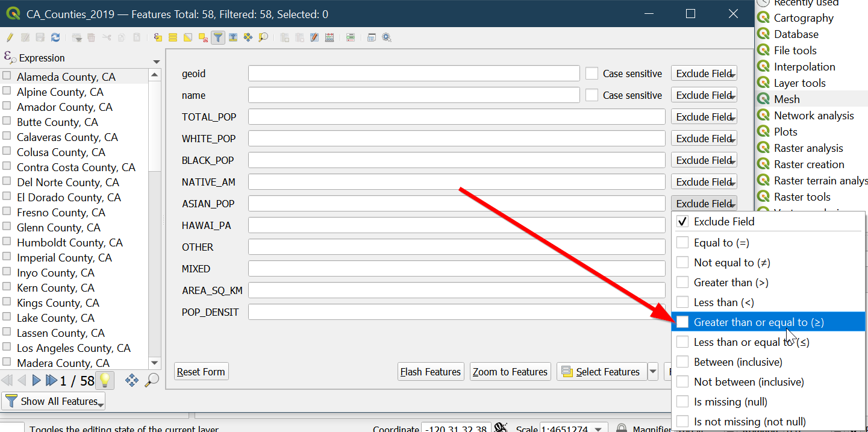Open the field calculator icon
Image resolution: width=868 pixels, height=432 pixels.
[329, 37]
